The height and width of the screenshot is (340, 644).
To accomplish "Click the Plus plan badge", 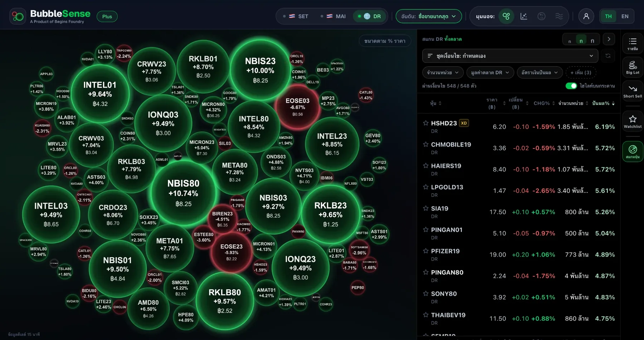I will [x=107, y=16].
